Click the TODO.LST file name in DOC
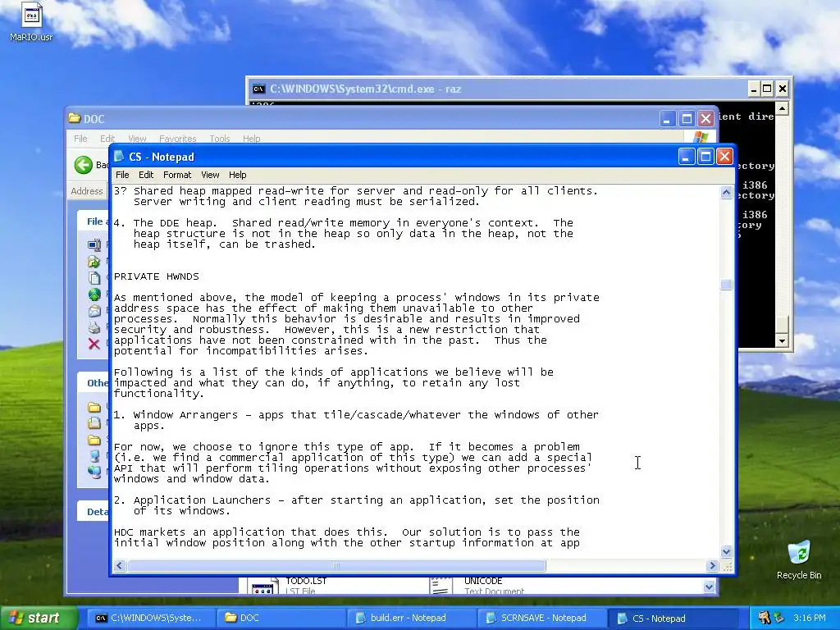 (x=306, y=581)
